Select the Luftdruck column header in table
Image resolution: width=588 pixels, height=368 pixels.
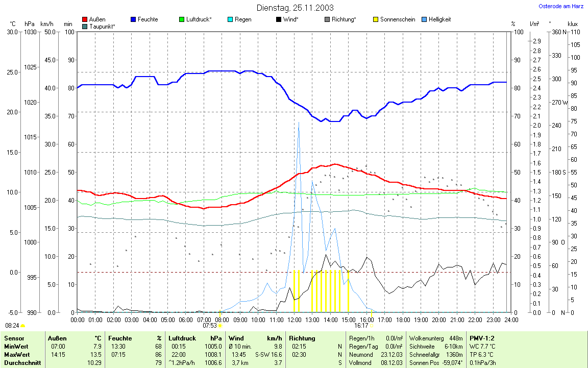point(182,338)
